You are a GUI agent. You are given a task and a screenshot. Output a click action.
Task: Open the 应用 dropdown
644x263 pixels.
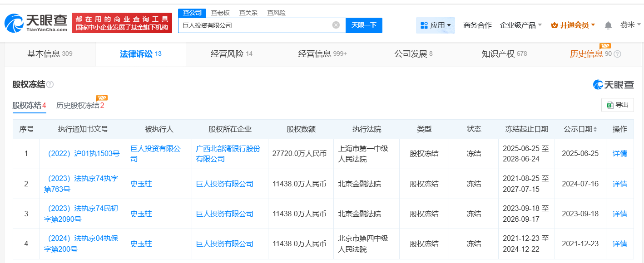[x=436, y=25]
